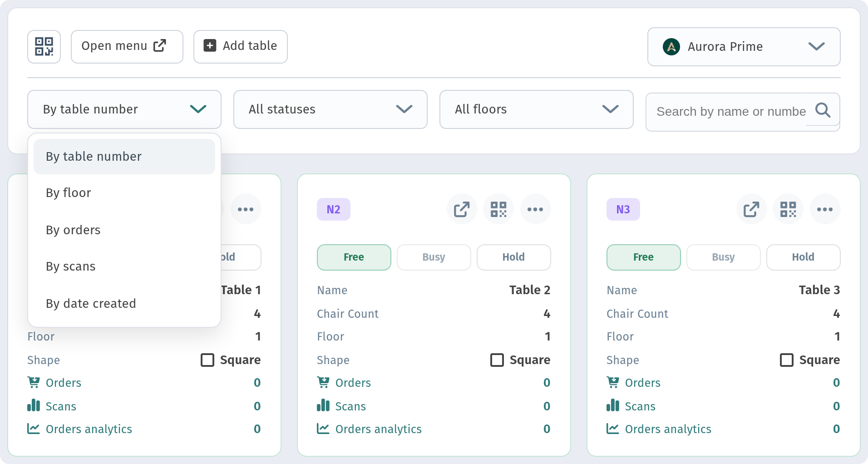The image size is (868, 464).
Task: Click the search magnifier icon
Action: (823, 110)
